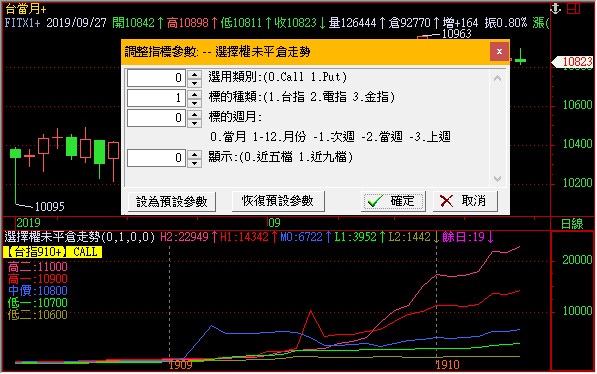Decrease the 選用類別 value with down arrow
597x374 pixels.
point(195,83)
